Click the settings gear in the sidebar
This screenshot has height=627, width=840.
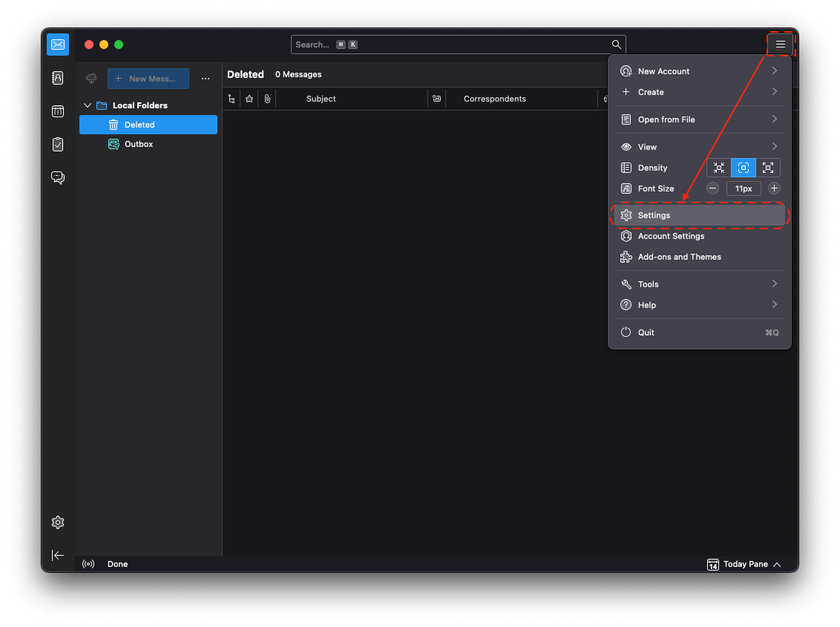coord(58,522)
